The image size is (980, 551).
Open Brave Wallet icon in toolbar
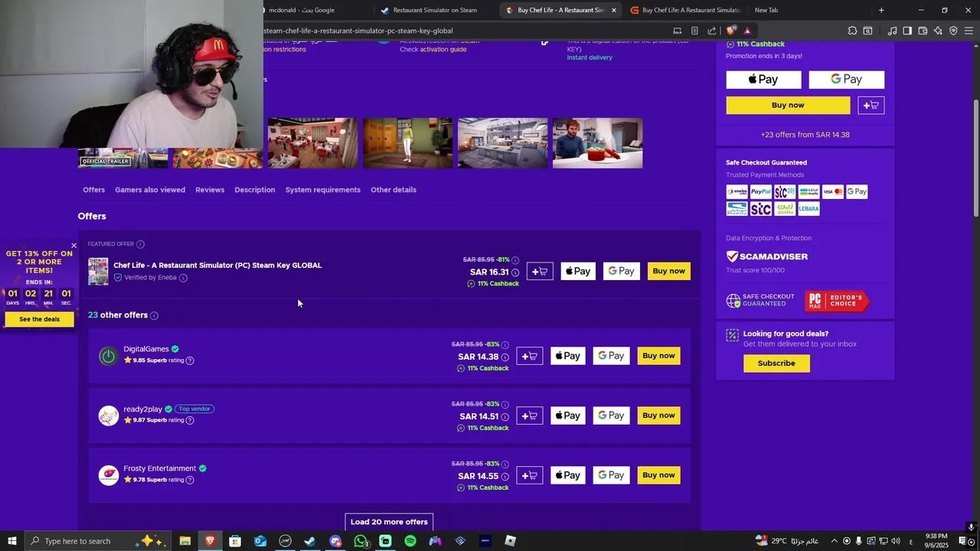tap(923, 31)
